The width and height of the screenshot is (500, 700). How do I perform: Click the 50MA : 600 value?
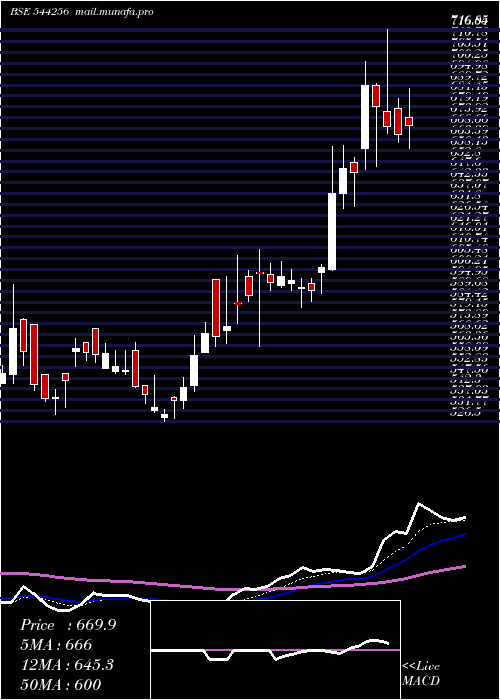click(x=60, y=684)
